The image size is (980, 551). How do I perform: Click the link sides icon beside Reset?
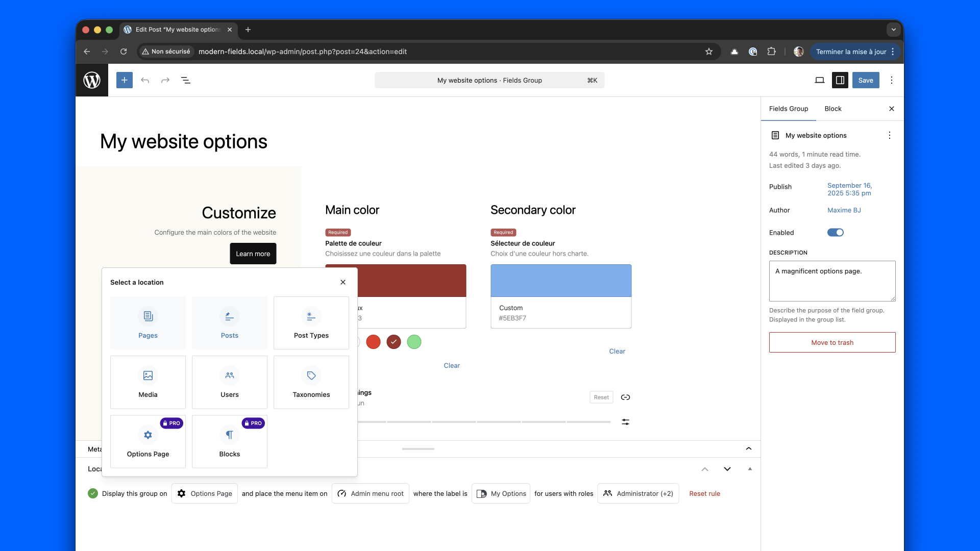[625, 397]
